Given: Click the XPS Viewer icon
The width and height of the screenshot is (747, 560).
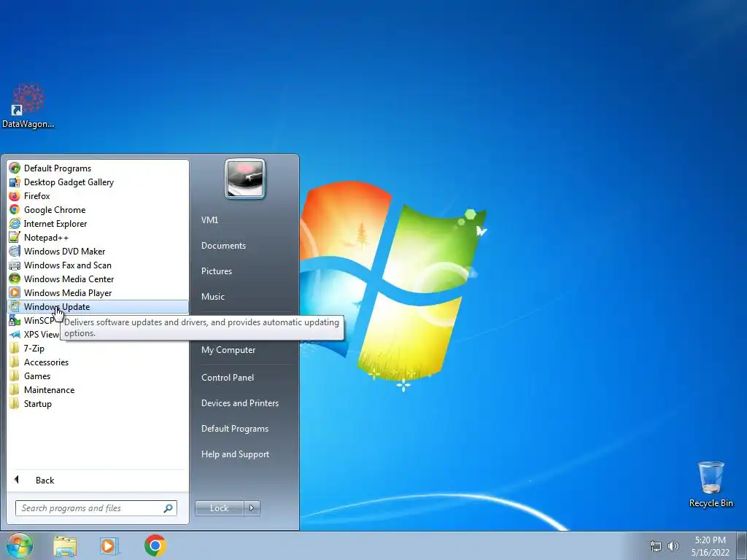Looking at the screenshot, I should coord(15,334).
